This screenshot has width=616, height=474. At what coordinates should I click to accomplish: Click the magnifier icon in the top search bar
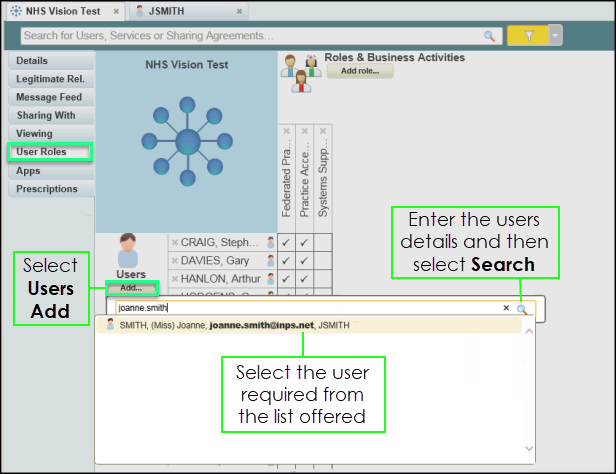(489, 35)
